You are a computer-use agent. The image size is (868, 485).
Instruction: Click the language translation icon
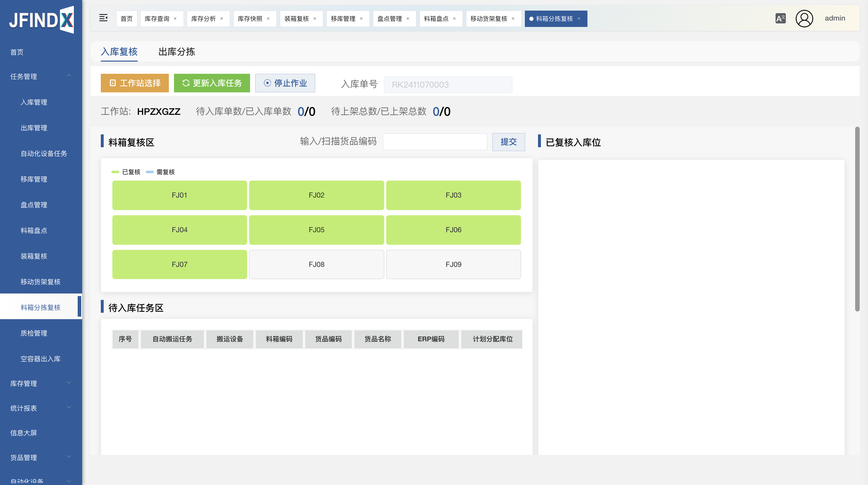point(780,18)
